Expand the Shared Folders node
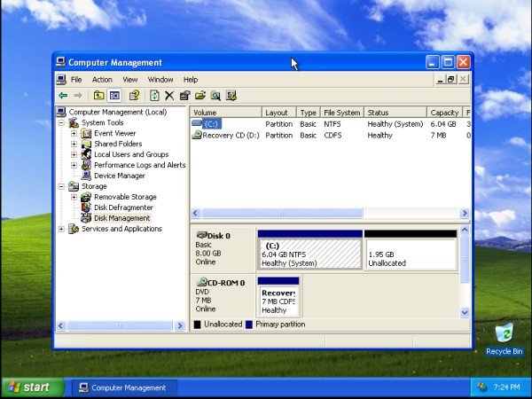This screenshot has width=532, height=399. click(74, 144)
